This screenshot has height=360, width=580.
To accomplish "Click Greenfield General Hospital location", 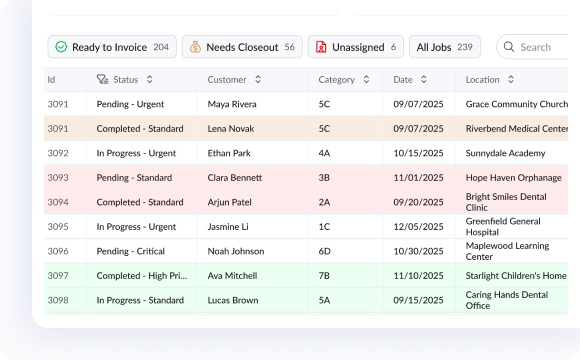I will click(503, 226).
